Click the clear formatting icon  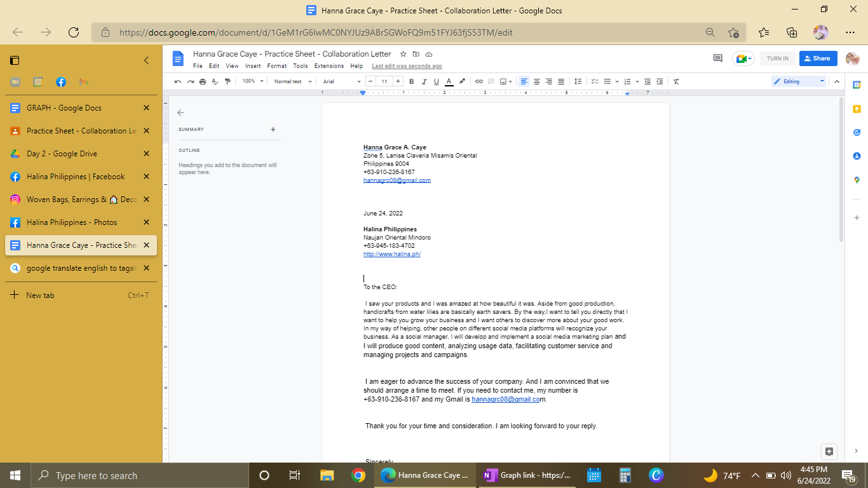click(676, 81)
